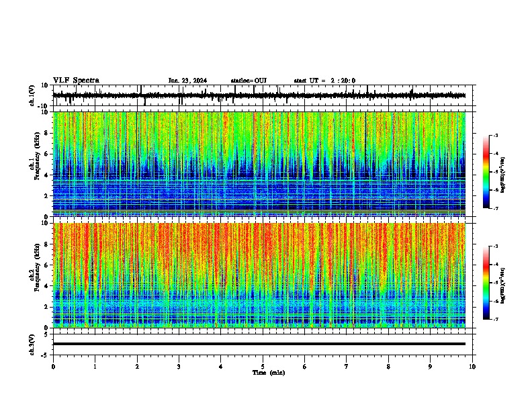The image size is (532, 411).
Task: Click time axis tick label 3
Action: [x=179, y=367]
